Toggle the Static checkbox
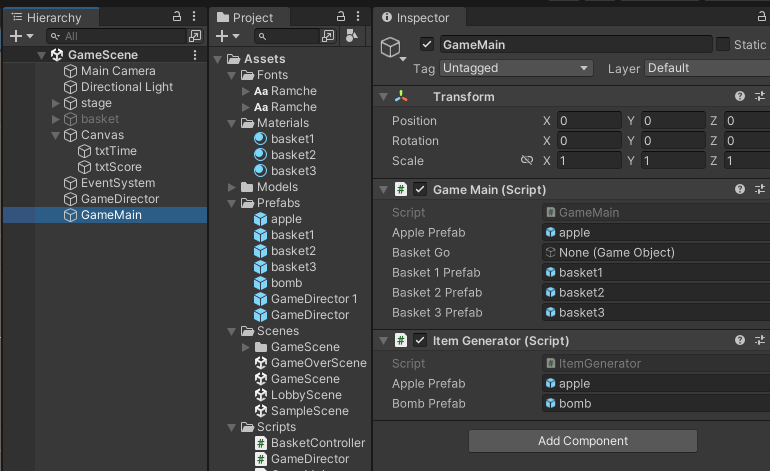 (x=722, y=44)
